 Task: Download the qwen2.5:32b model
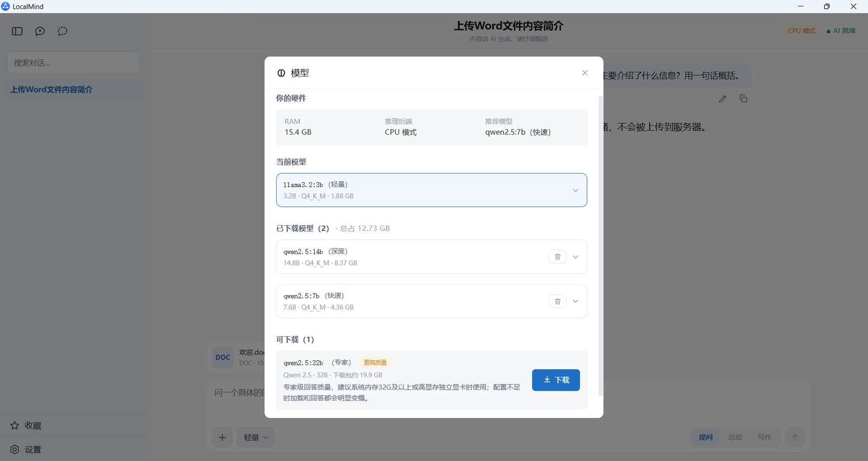(x=556, y=380)
